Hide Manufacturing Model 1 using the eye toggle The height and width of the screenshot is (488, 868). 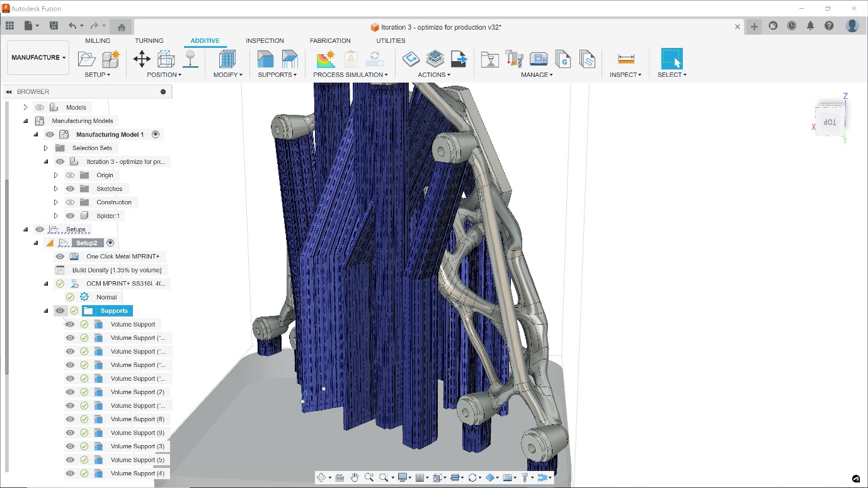50,134
